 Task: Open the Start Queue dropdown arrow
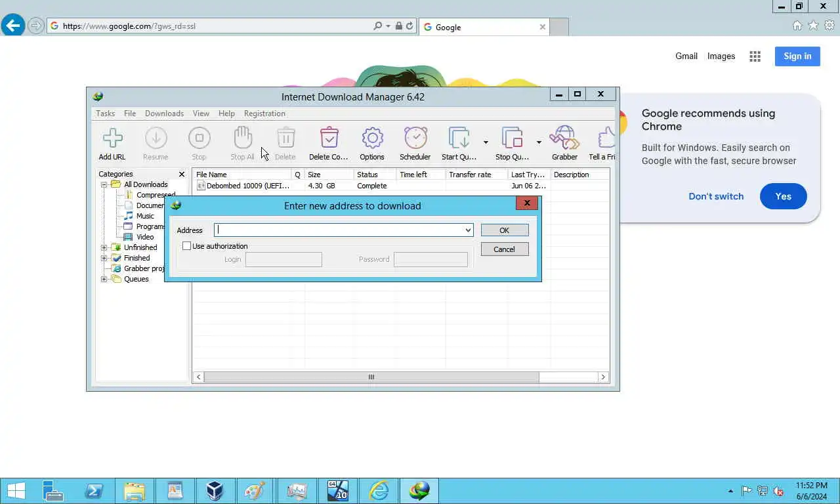[486, 142]
